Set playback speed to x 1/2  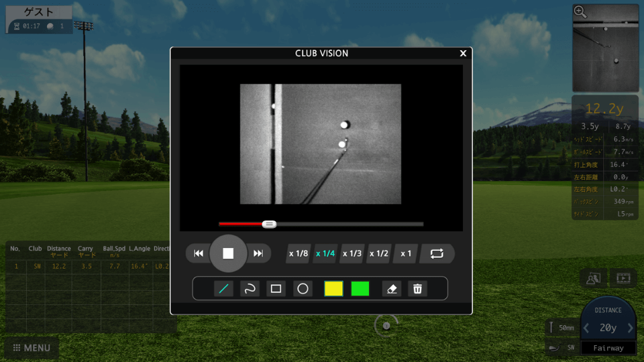[x=379, y=253]
